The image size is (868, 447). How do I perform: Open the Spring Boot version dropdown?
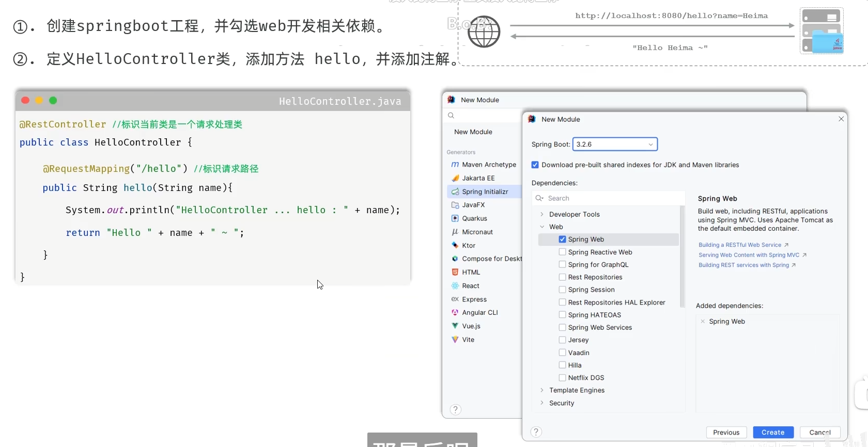[615, 144]
